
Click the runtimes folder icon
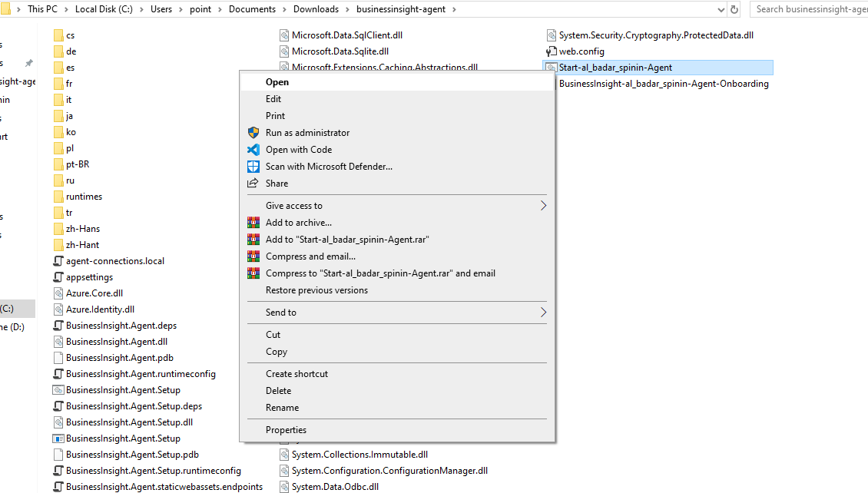(58, 197)
